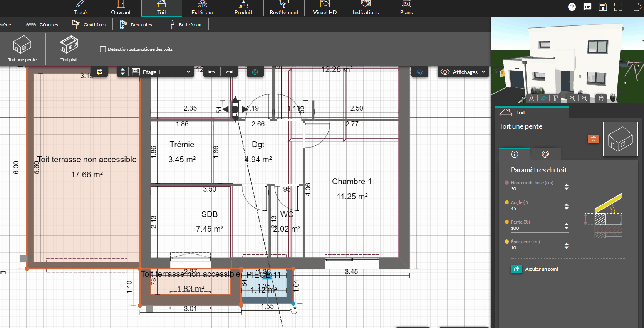Switch to the Revêtement tab

tap(284, 8)
